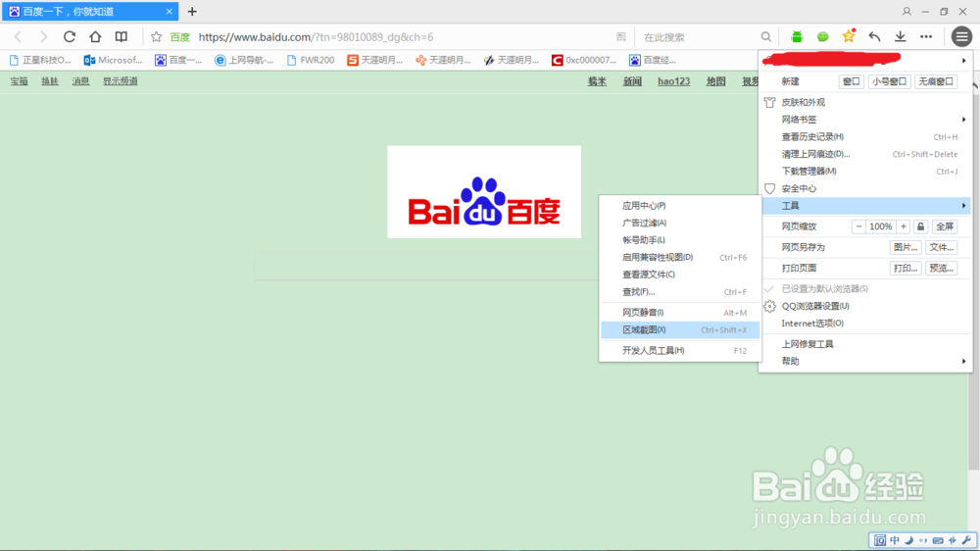The height and width of the screenshot is (551, 980).
Task: Click the lock zoom icon
Action: [920, 226]
